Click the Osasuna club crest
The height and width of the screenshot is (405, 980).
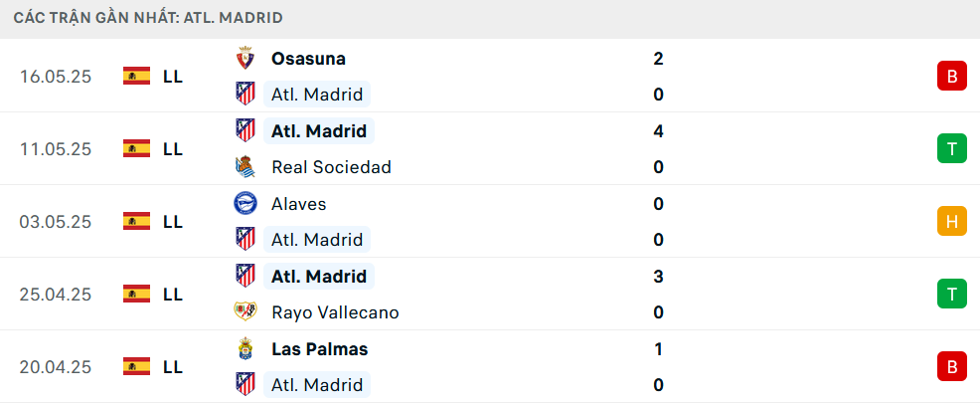click(x=245, y=59)
